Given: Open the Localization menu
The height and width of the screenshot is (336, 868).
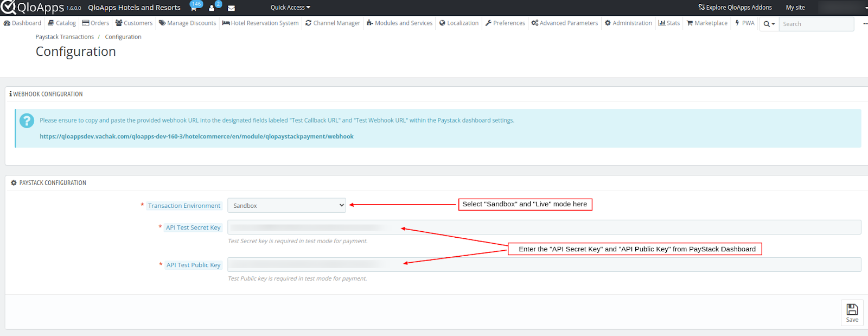Looking at the screenshot, I should 459,23.
